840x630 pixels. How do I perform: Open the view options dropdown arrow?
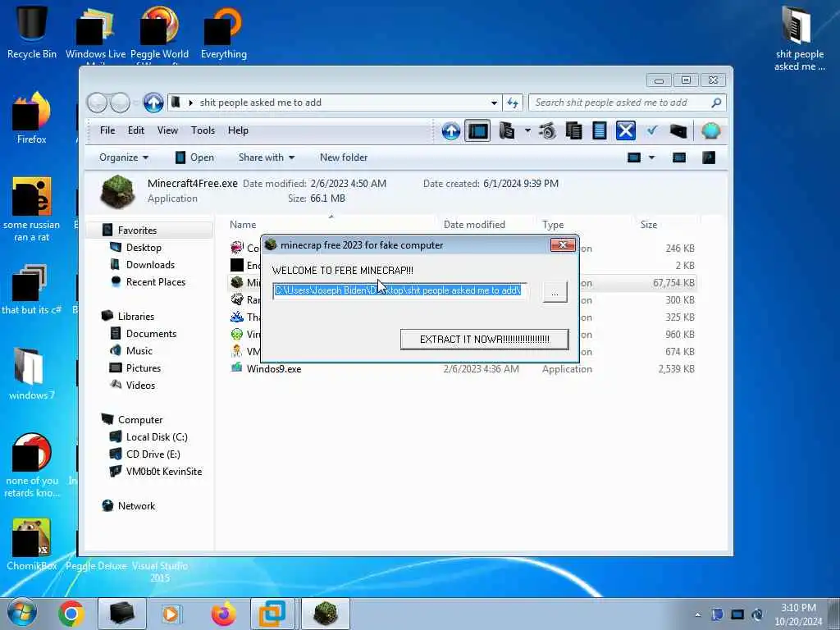pos(651,157)
